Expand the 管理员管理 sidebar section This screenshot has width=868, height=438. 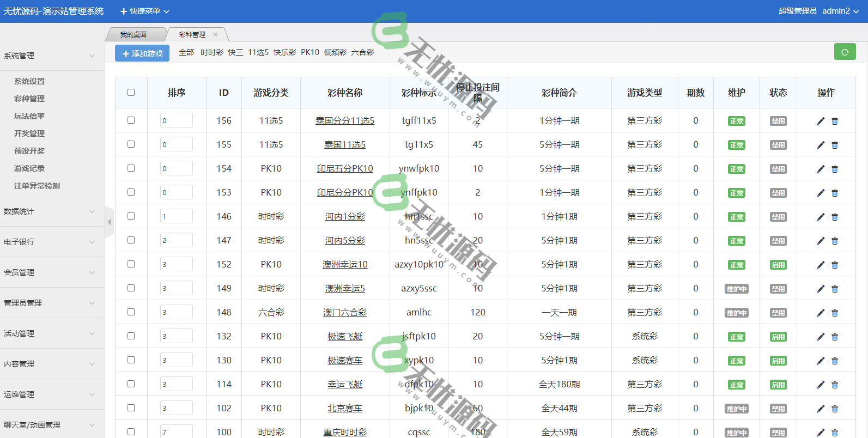(52, 303)
